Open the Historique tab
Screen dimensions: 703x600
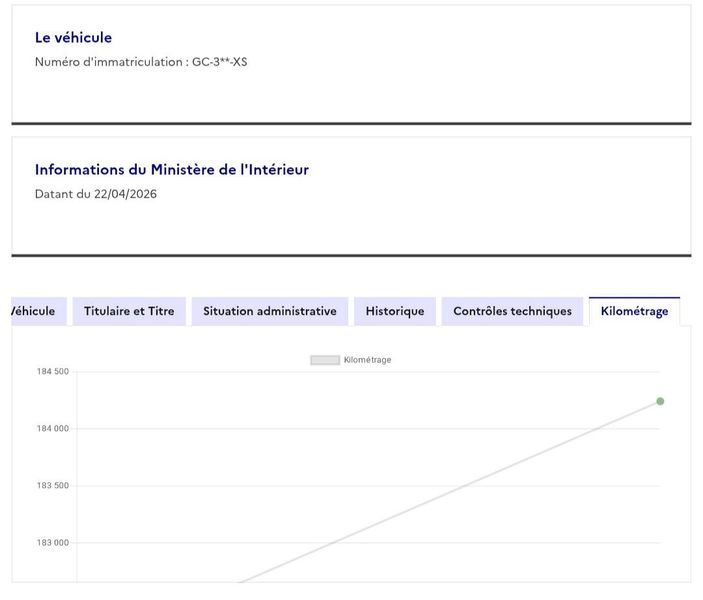click(x=395, y=311)
